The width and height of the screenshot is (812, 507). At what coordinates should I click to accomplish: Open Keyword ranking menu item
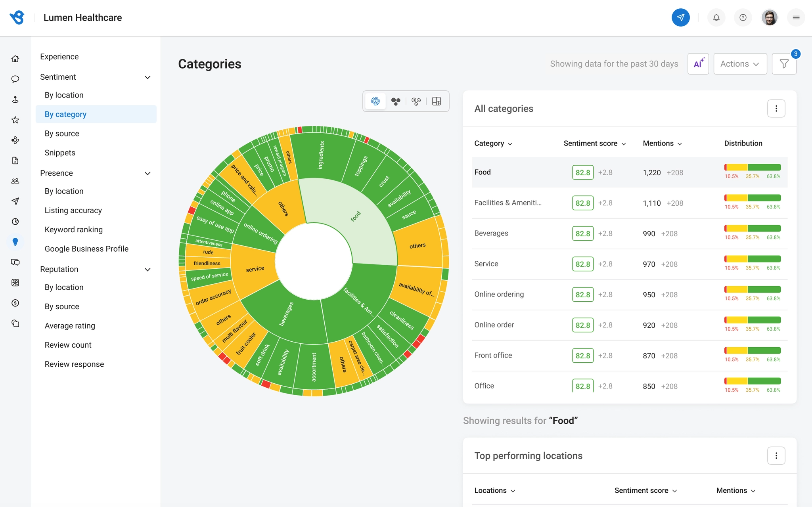click(74, 230)
